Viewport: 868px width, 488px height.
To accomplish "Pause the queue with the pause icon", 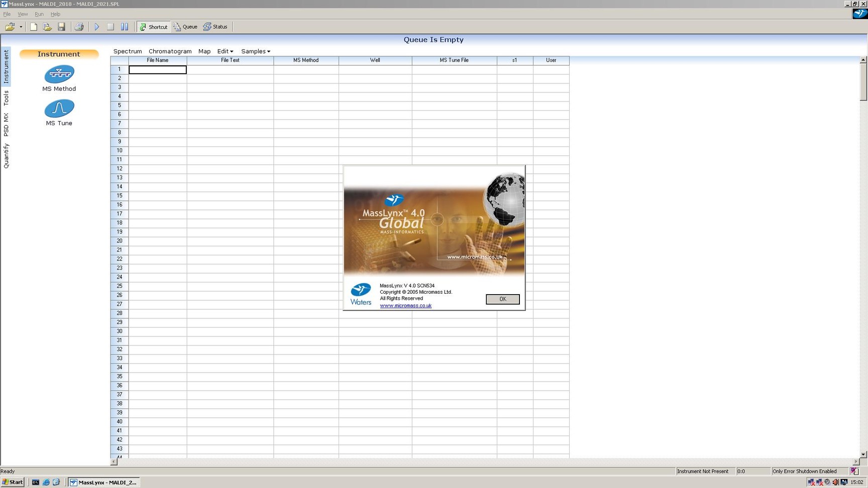I will coord(124,27).
